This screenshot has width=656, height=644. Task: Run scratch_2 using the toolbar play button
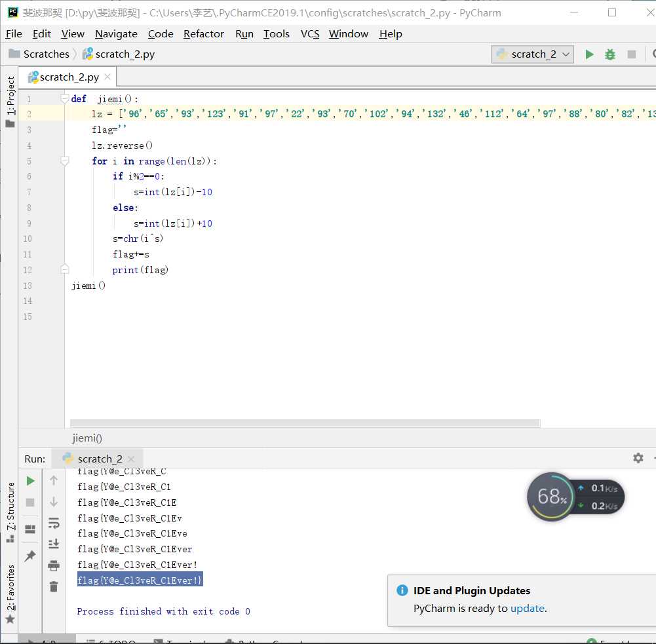pyautogui.click(x=589, y=54)
